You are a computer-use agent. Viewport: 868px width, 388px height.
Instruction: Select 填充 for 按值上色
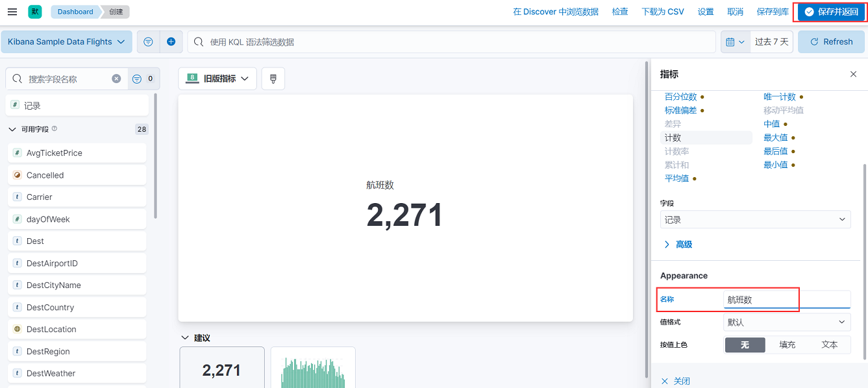click(x=787, y=345)
